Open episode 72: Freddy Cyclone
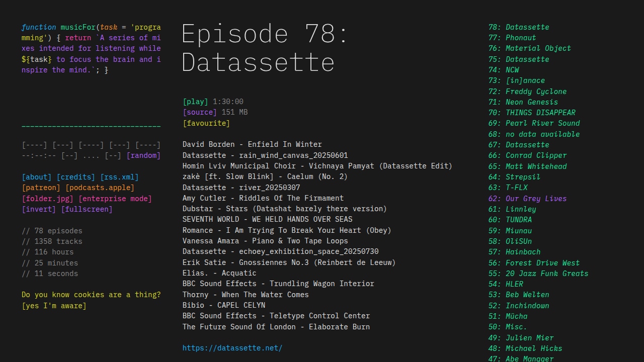Screen dimensions: 644x362 point(527,92)
